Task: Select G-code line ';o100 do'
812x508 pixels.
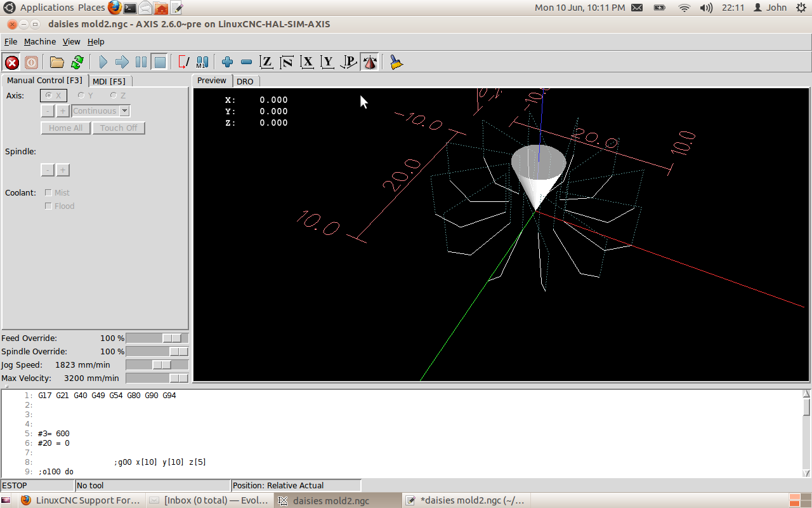Action: [x=56, y=472]
